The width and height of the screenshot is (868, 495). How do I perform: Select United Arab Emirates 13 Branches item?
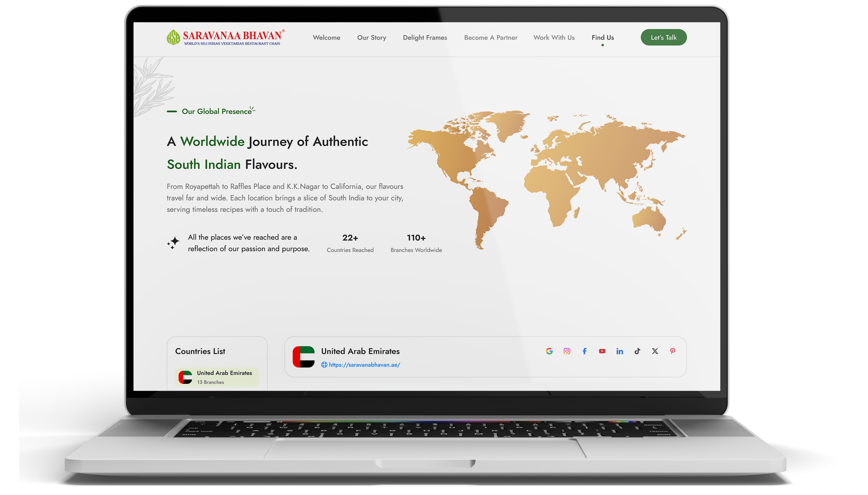coord(217,377)
